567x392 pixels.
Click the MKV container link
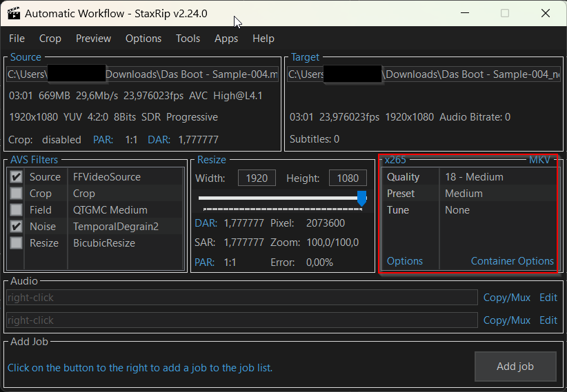[539, 160]
